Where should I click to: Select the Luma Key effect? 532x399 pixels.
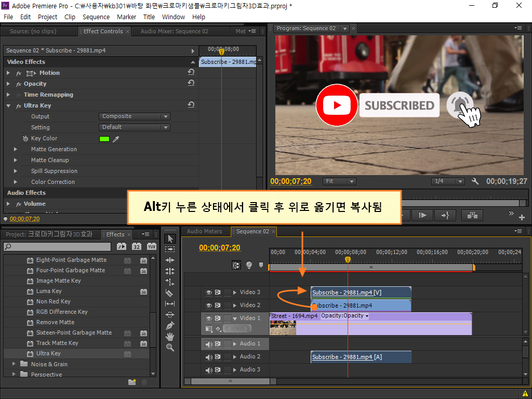49,291
